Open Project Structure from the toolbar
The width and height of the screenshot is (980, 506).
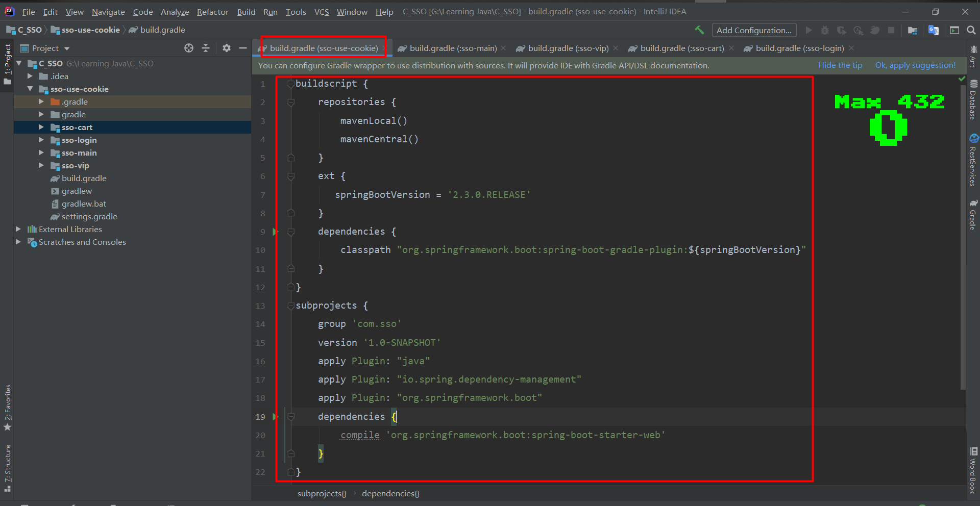point(913,31)
